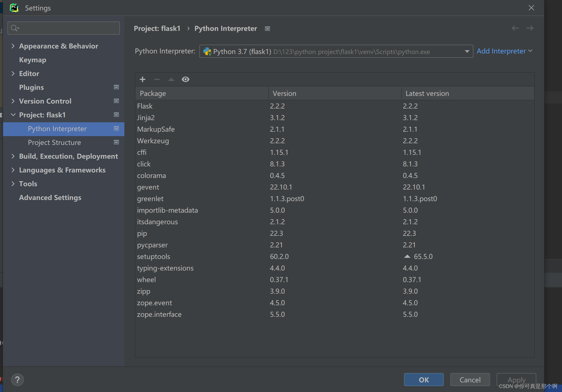Expand Build, Execution, Deployment section

pos(13,156)
